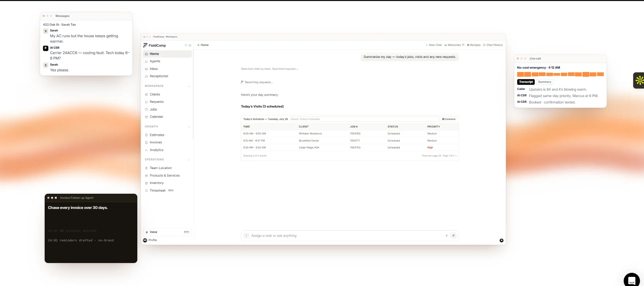
Task: Click 'Booked · confirmation texted.' in Live call
Action: coord(552,102)
